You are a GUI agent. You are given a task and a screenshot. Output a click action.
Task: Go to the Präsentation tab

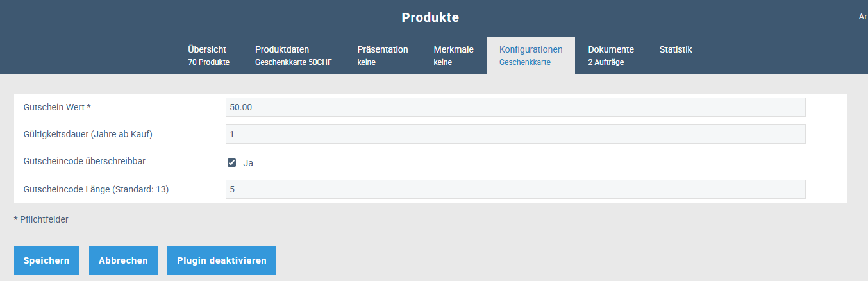click(x=382, y=55)
